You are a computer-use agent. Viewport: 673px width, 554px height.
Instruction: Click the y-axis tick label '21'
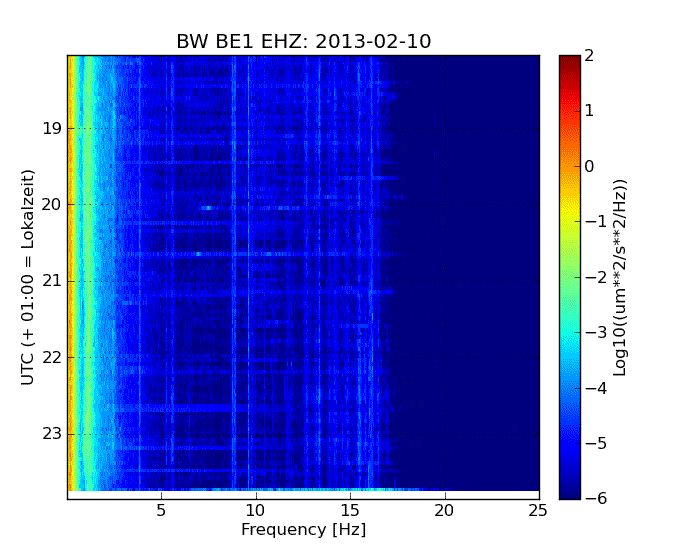point(52,281)
